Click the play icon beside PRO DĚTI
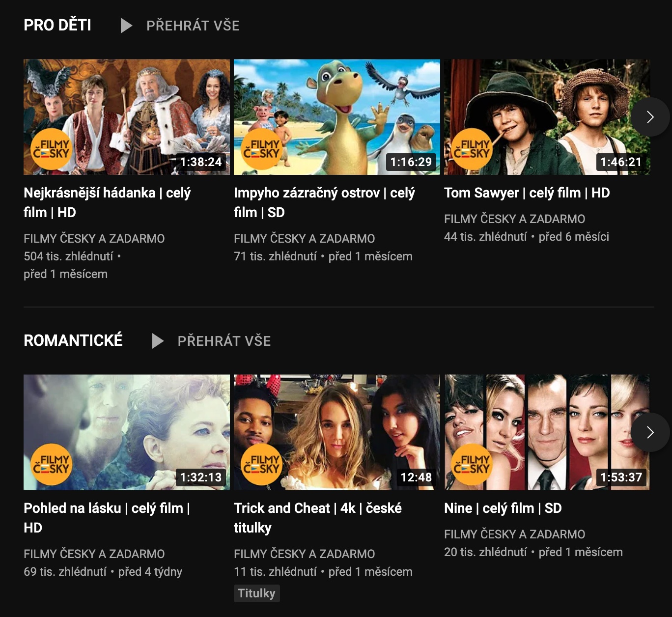 (x=126, y=26)
